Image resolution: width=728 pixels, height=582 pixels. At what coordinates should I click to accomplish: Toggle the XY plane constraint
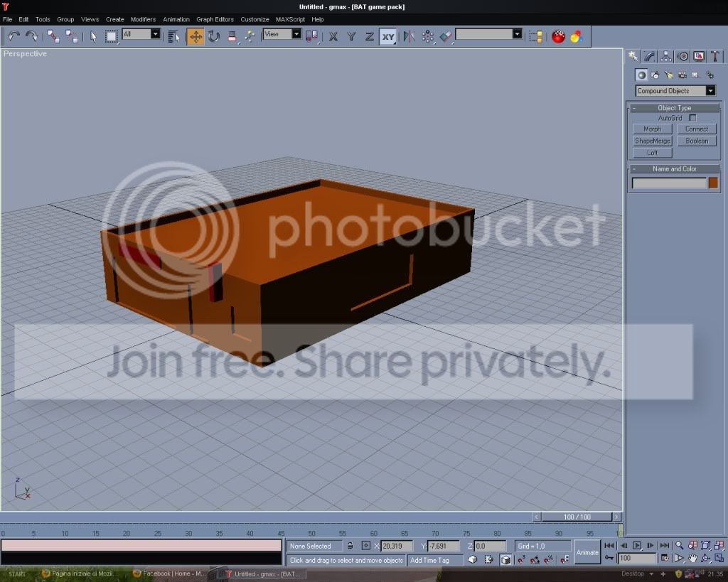[387, 36]
